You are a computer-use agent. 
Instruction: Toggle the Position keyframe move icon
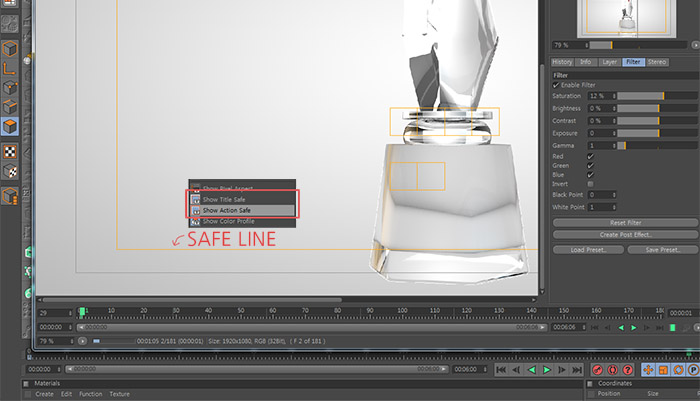[648, 369]
